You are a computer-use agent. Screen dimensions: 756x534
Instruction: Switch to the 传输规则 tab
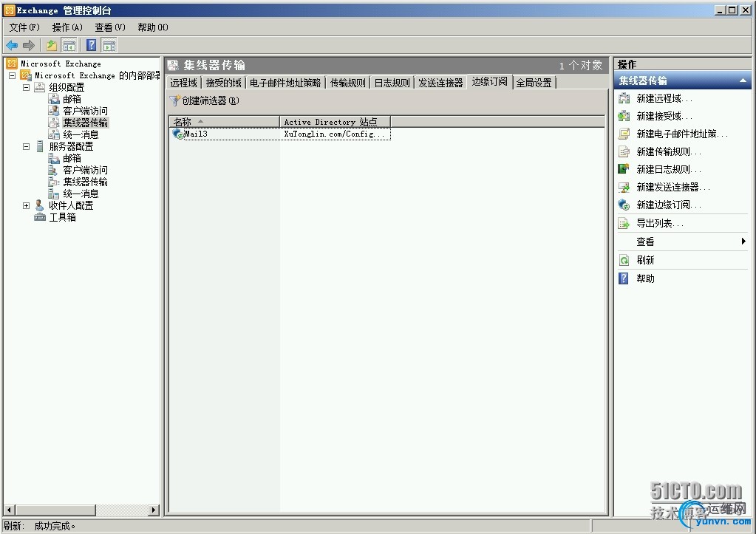click(x=347, y=83)
